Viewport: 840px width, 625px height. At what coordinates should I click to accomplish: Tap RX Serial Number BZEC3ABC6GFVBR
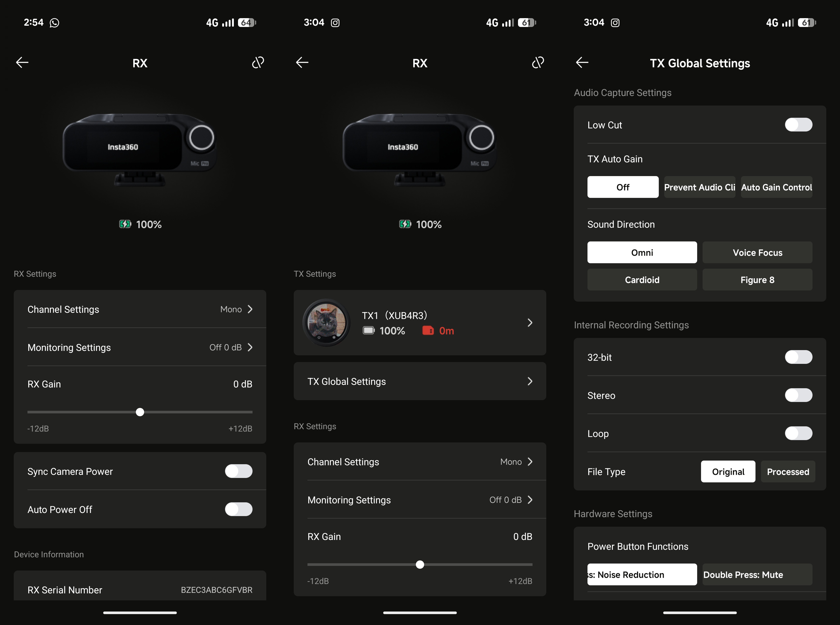216,590
